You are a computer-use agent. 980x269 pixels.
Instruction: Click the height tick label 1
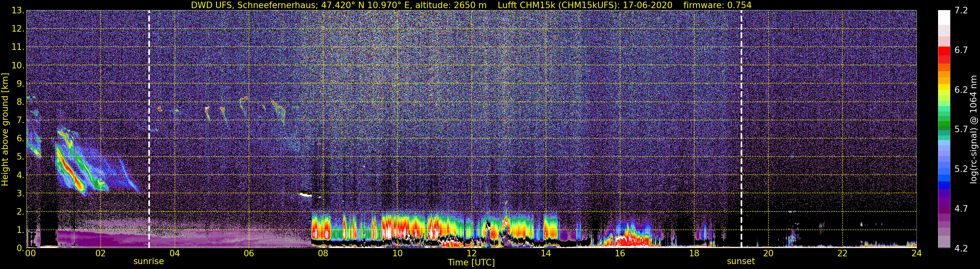(20, 230)
